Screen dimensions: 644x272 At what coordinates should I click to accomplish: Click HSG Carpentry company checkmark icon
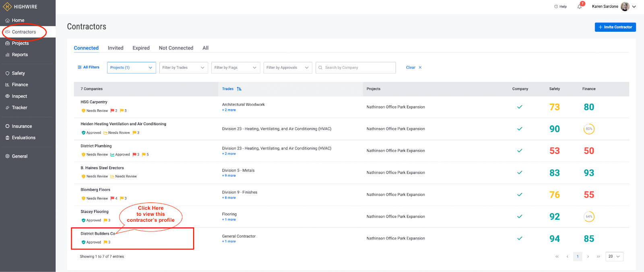[520, 107]
